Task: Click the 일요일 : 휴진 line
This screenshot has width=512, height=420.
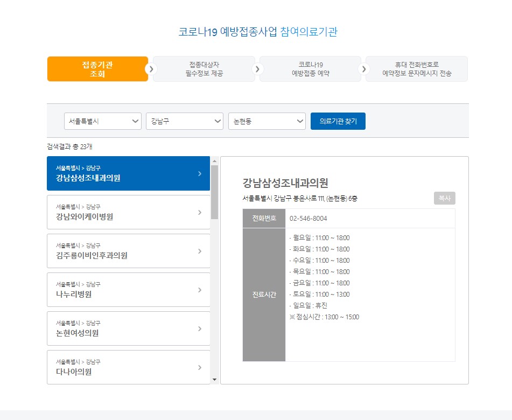Action: (308, 305)
